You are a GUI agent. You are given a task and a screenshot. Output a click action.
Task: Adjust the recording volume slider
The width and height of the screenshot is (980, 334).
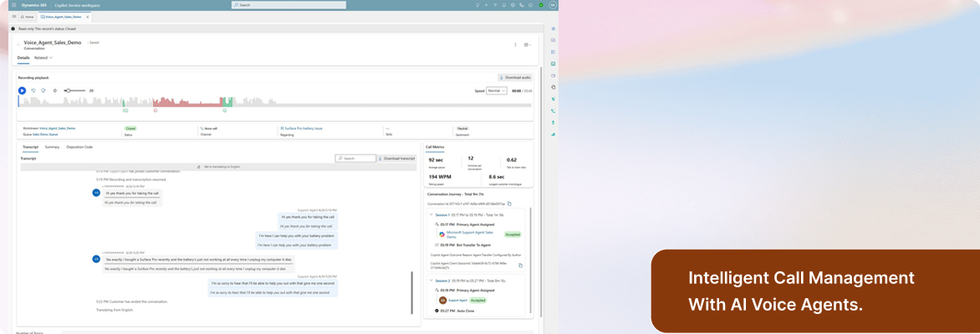click(x=75, y=90)
